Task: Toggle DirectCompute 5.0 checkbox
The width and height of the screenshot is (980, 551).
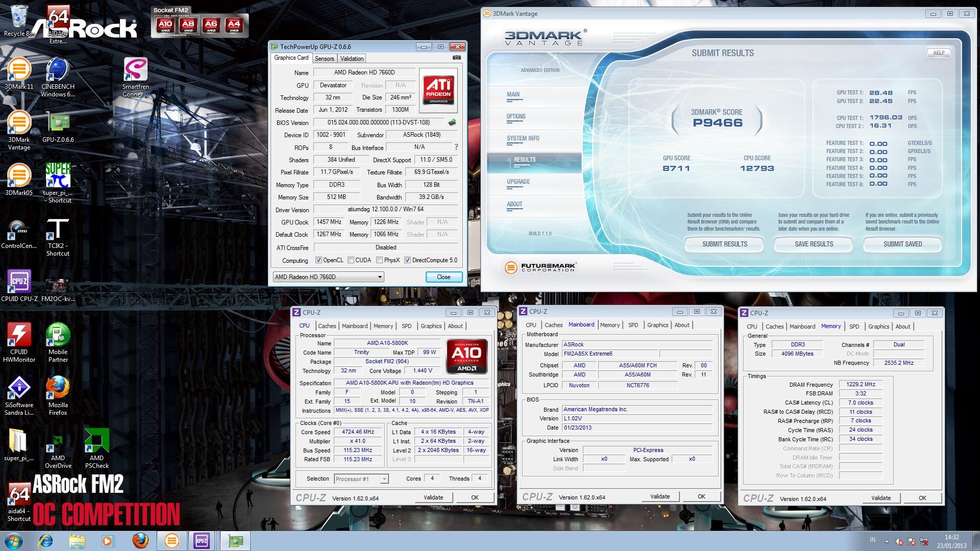Action: tap(407, 260)
